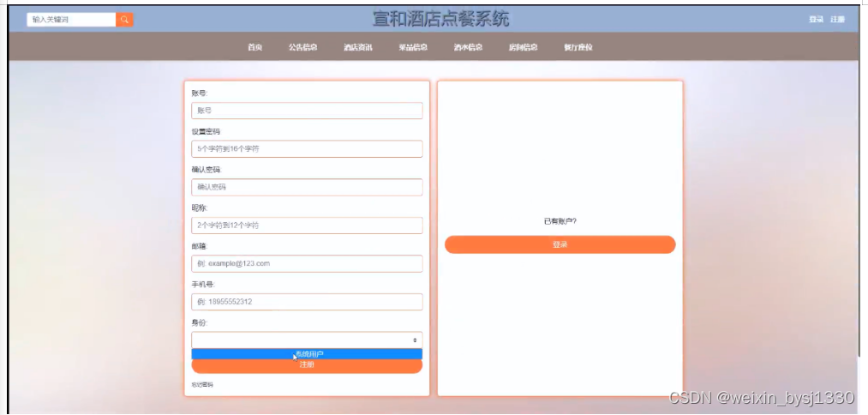Open the 酒店资讯 navigation item
This screenshot has width=868, height=415.
tap(358, 48)
